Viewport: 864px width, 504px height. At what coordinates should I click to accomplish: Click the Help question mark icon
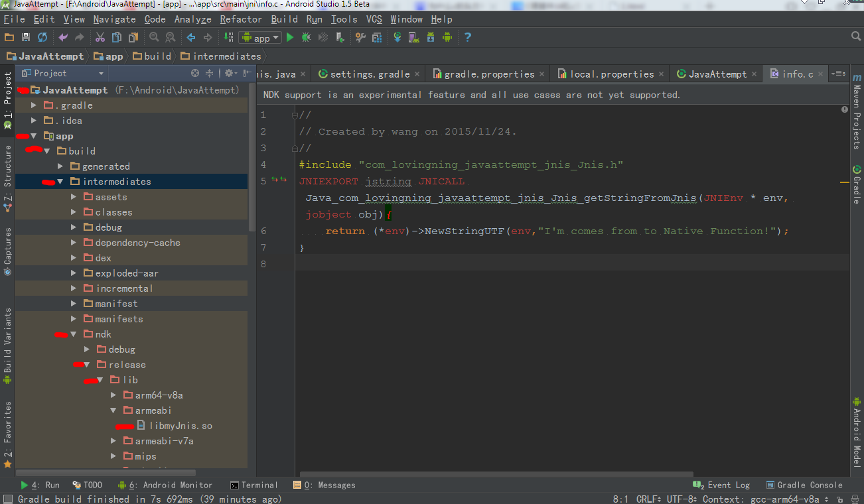pyautogui.click(x=468, y=38)
